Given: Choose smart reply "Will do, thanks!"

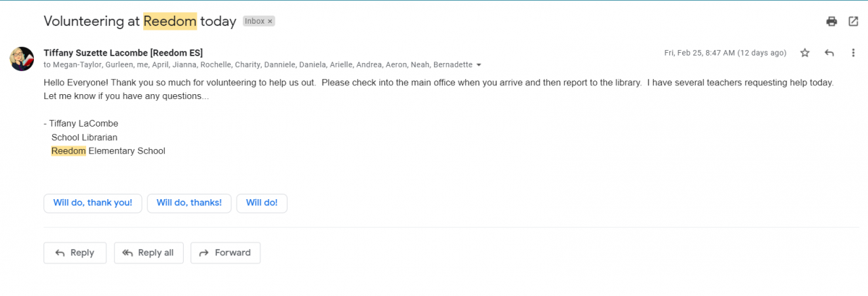Looking at the screenshot, I should pyautogui.click(x=189, y=203).
